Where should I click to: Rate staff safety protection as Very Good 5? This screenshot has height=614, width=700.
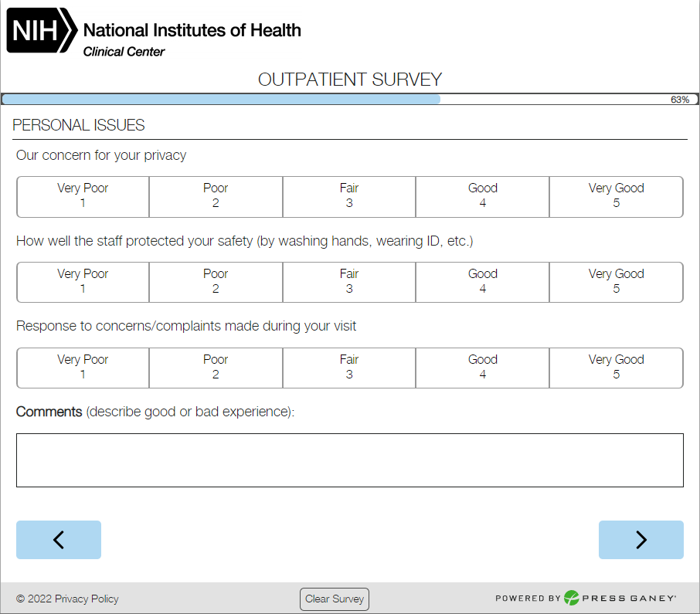point(616,282)
